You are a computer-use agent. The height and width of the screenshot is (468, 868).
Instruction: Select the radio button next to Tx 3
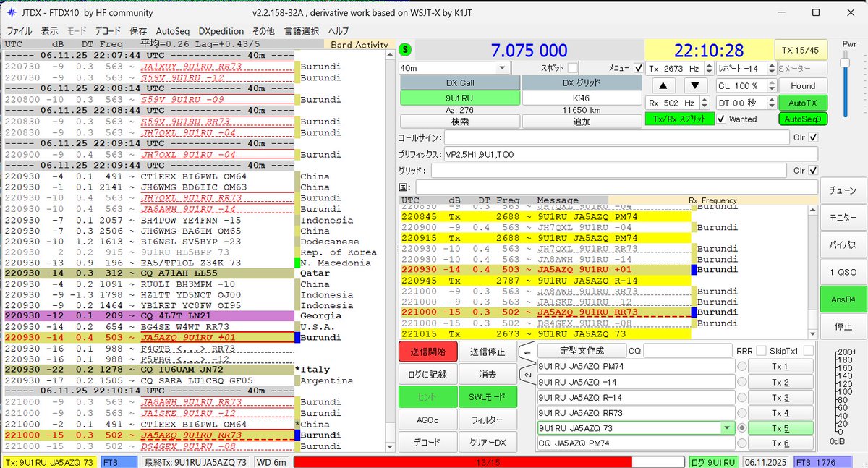741,397
